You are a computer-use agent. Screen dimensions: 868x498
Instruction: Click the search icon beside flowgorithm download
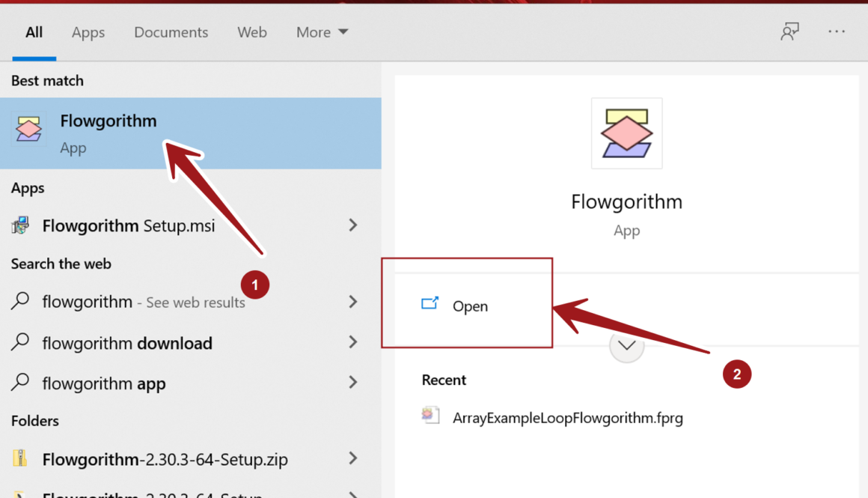(20, 342)
